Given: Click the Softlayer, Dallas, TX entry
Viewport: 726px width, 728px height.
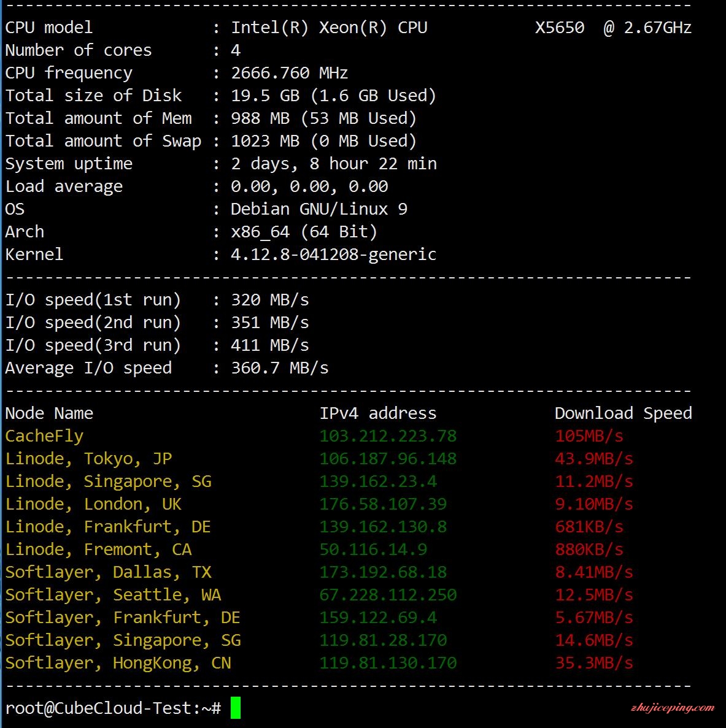Looking at the screenshot, I should (108, 572).
